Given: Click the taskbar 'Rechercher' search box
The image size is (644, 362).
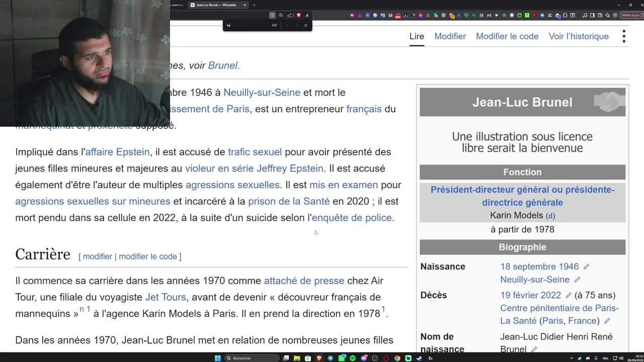Looking at the screenshot, I should pos(252,358).
